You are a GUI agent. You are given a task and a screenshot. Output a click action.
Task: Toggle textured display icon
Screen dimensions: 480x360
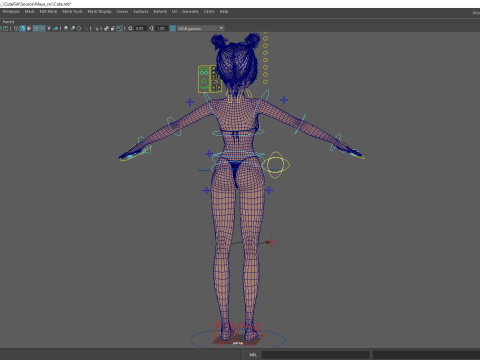(42, 28)
